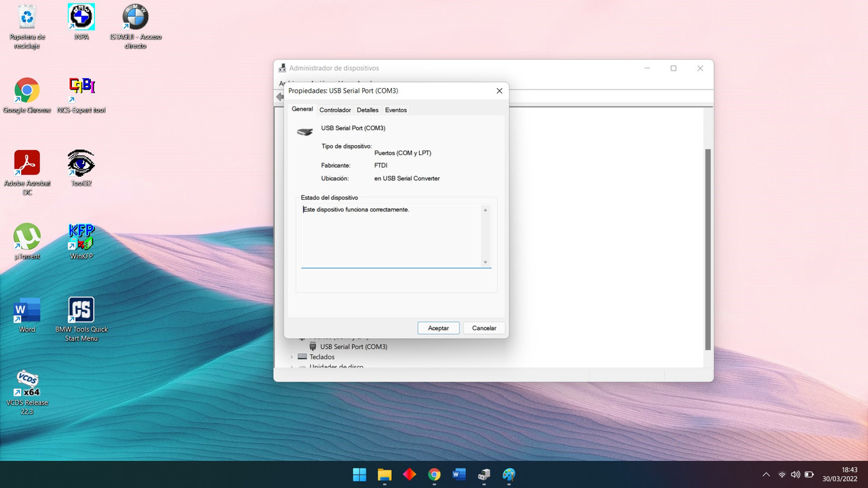Image resolution: width=868 pixels, height=488 pixels.
Task: Open the volume control in tray
Action: tap(795, 474)
